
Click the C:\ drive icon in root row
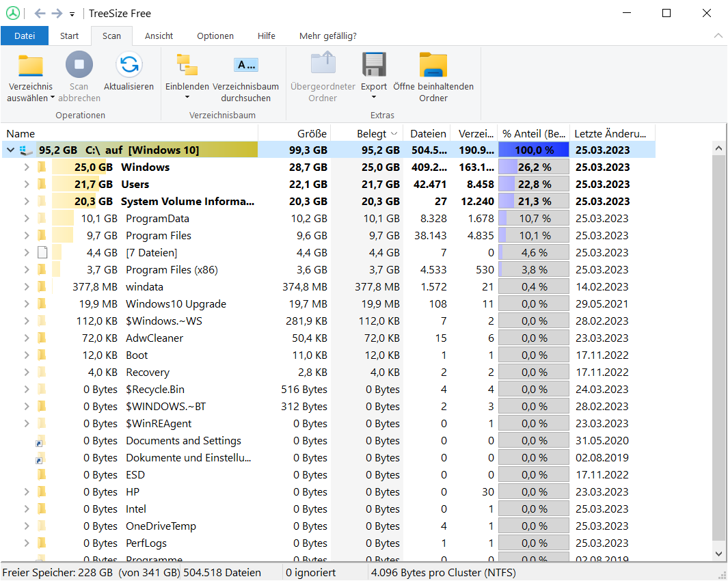[26, 150]
